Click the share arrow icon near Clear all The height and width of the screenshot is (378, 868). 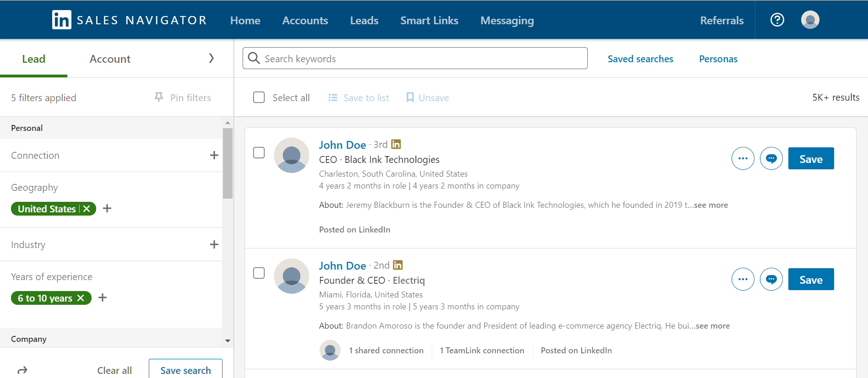(x=22, y=370)
